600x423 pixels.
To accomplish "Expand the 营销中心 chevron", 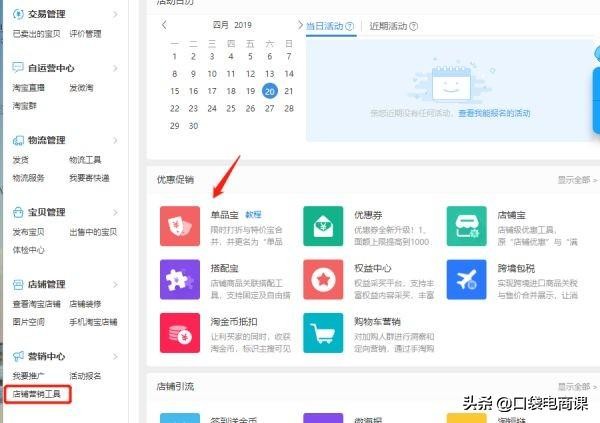I will [116, 356].
